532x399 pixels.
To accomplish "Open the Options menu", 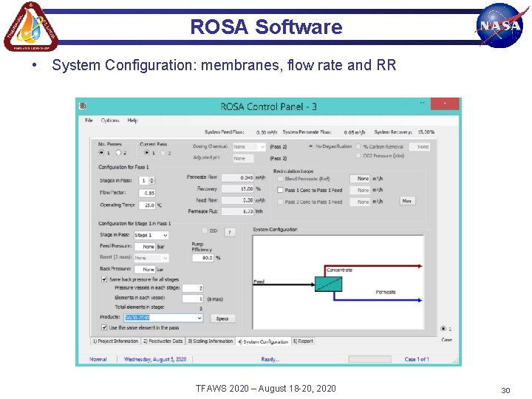I will [x=110, y=120].
